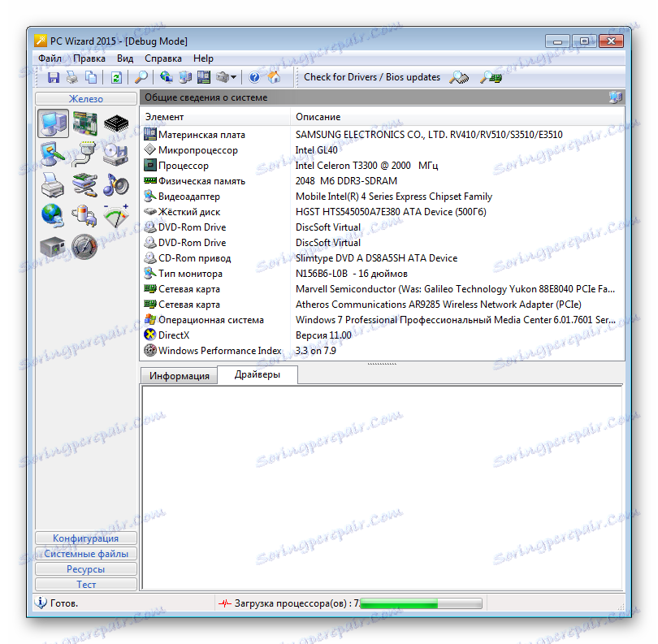Select the Power battery and plug icon
The image size is (658, 644).
pos(84,216)
